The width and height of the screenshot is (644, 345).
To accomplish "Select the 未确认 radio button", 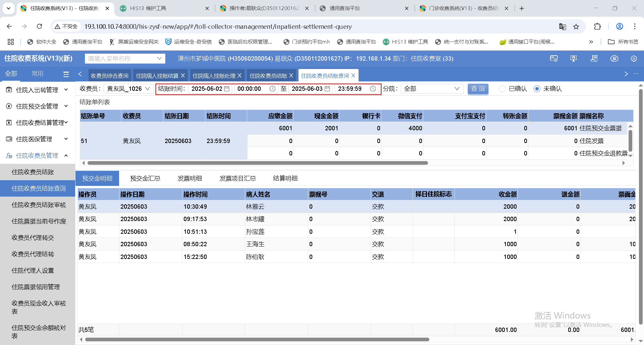I will pyautogui.click(x=537, y=89).
